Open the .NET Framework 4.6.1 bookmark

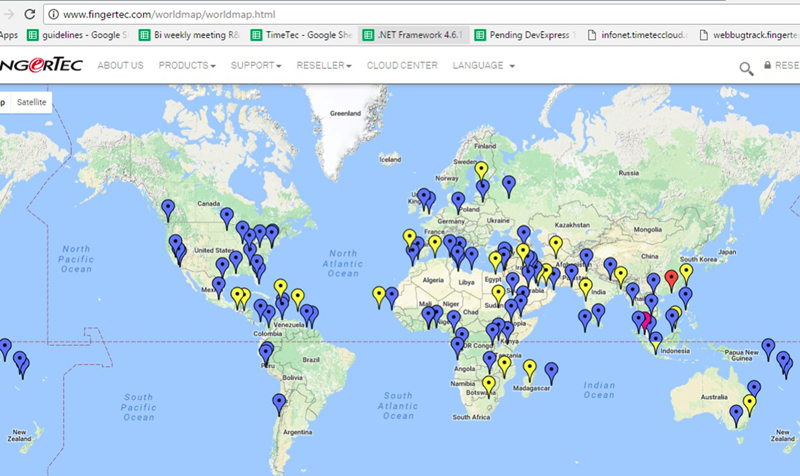411,36
